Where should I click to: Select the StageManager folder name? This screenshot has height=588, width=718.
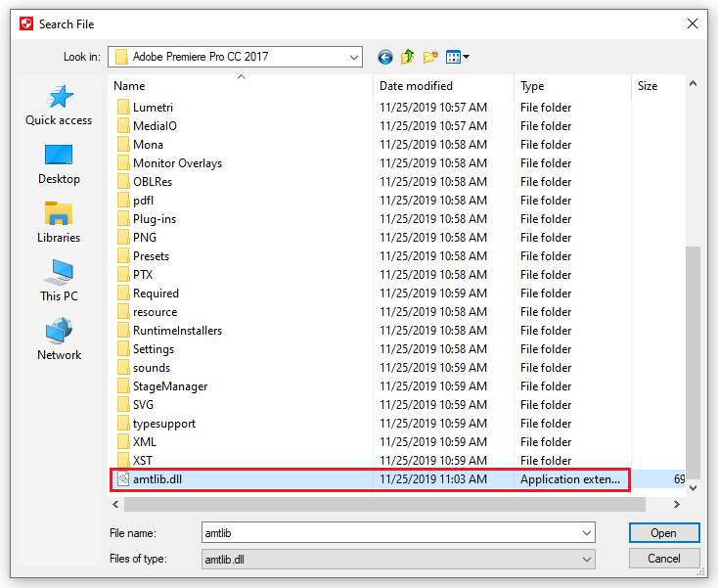pyautogui.click(x=170, y=386)
